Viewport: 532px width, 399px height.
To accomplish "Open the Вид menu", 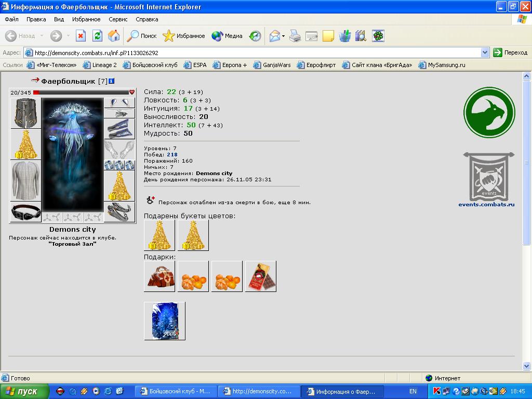I will (59, 19).
